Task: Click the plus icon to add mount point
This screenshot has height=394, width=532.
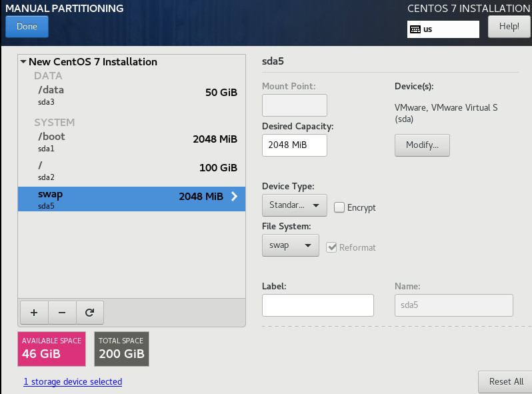Action: 34,312
